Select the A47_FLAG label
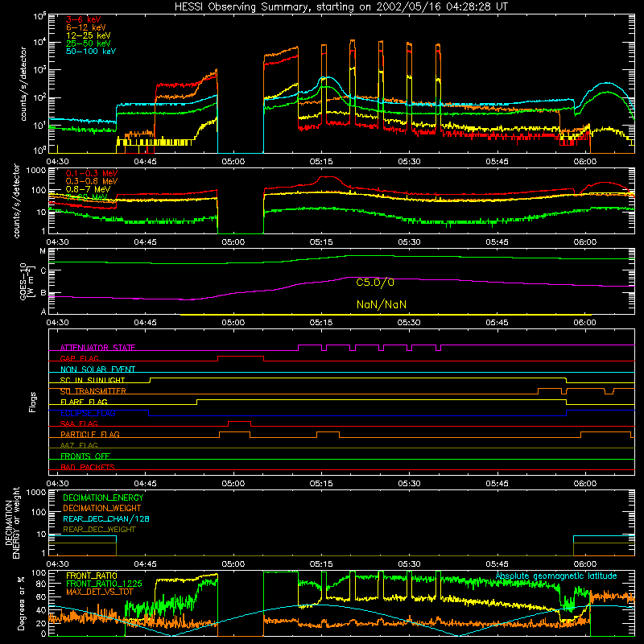Image resolution: width=644 pixels, height=644 pixels. coord(79,446)
